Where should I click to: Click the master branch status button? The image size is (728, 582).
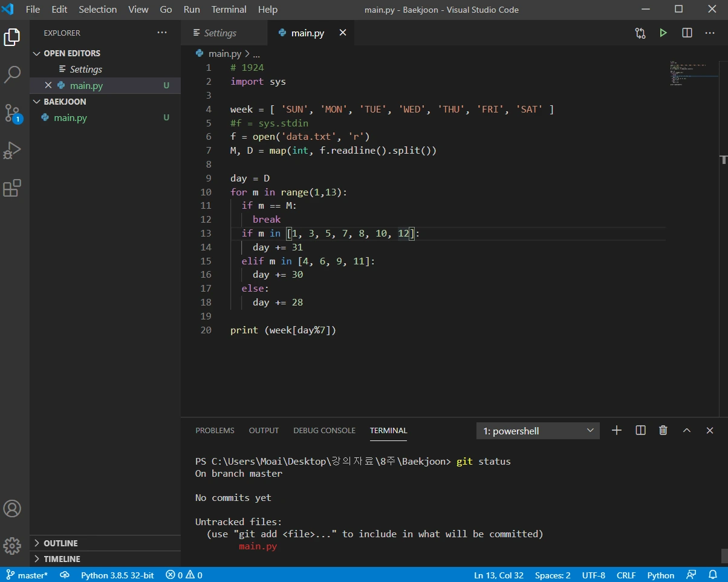click(x=27, y=575)
